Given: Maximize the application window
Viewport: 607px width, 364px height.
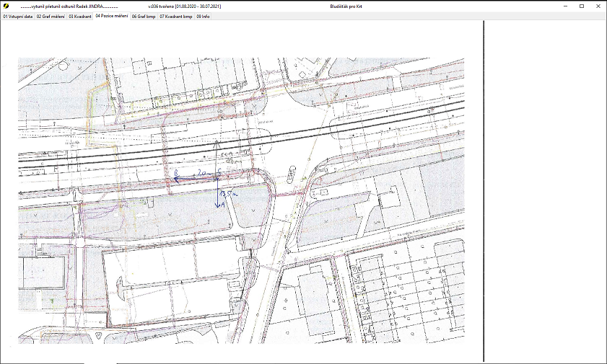Looking at the screenshot, I should 581,6.
